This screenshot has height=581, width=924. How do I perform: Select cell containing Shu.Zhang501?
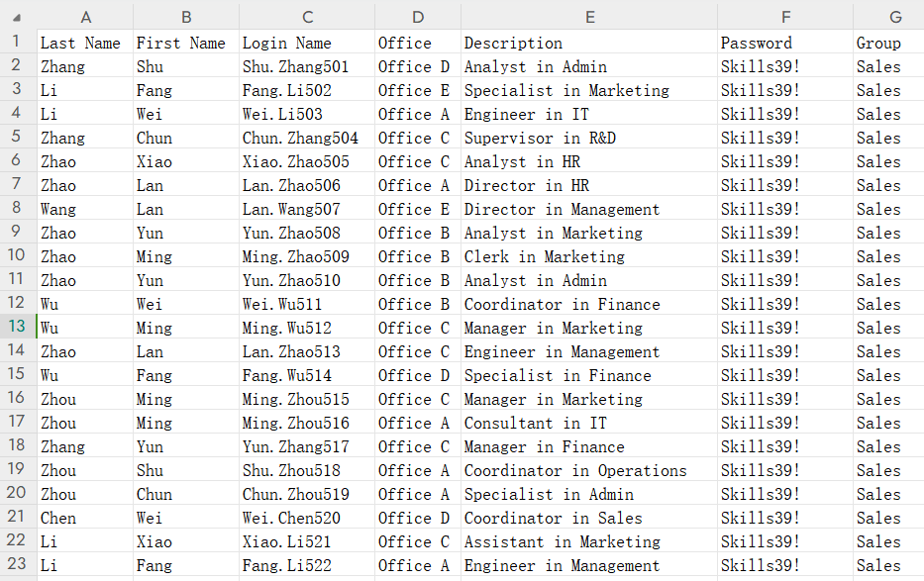(x=307, y=66)
